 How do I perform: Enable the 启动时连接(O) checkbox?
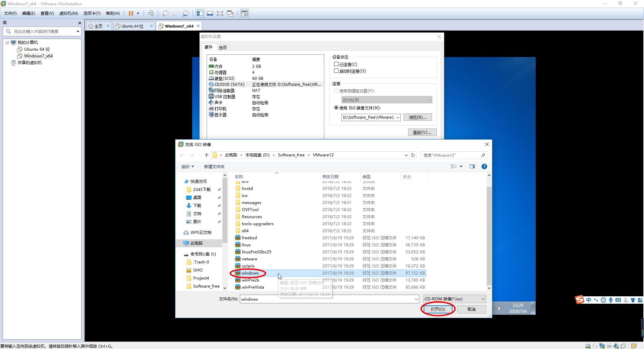[x=336, y=71]
